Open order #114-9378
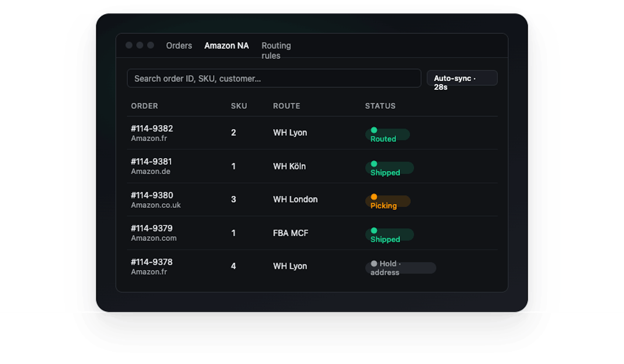This screenshot has height=364, width=624. 152,262
